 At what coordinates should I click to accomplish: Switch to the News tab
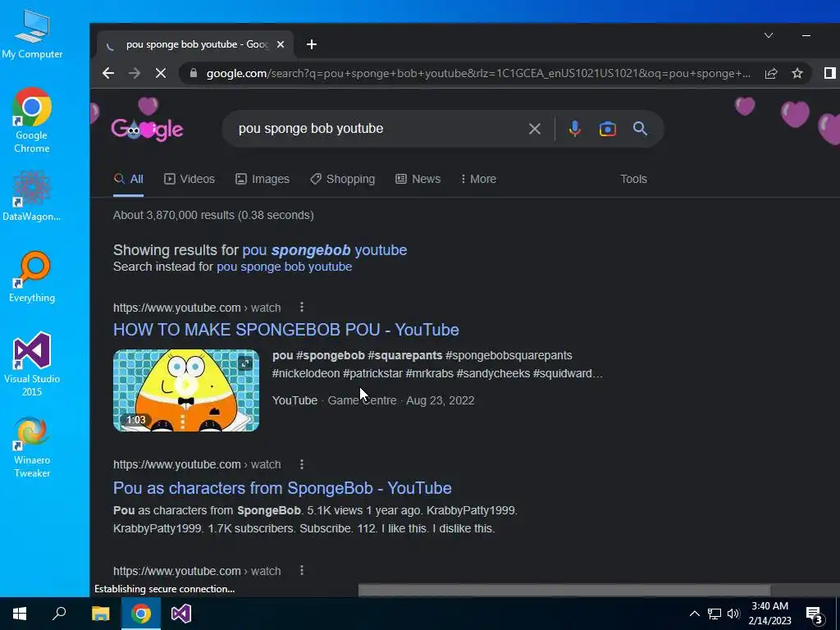(x=418, y=179)
